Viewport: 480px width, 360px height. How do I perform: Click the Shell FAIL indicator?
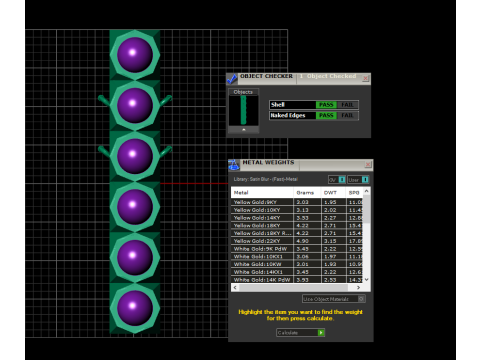347,105
